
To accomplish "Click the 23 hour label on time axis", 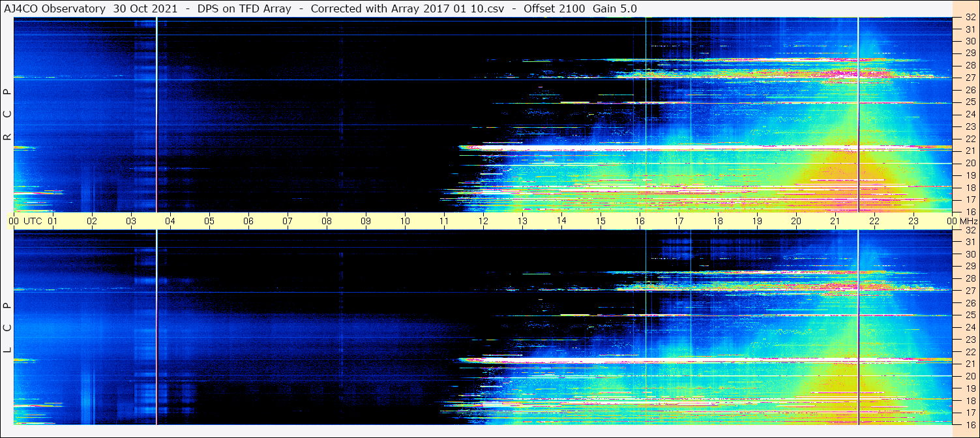I will point(913,221).
